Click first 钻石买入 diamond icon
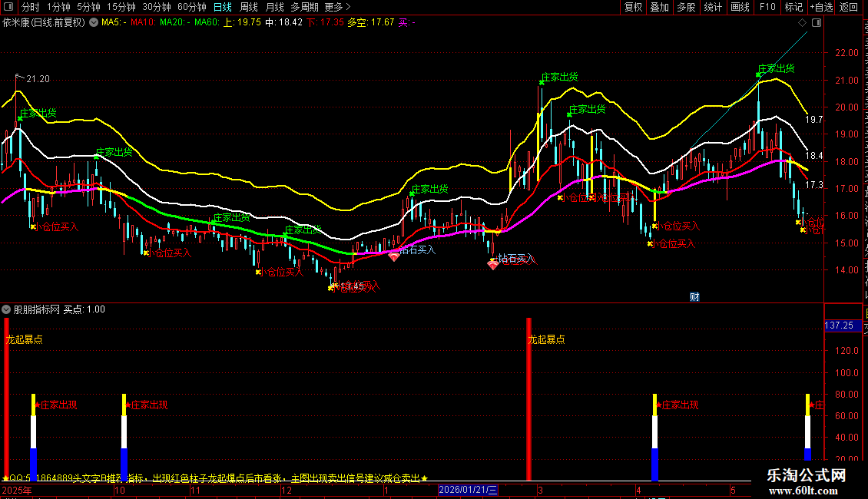Viewport: 868px width, 499px height. [x=393, y=257]
